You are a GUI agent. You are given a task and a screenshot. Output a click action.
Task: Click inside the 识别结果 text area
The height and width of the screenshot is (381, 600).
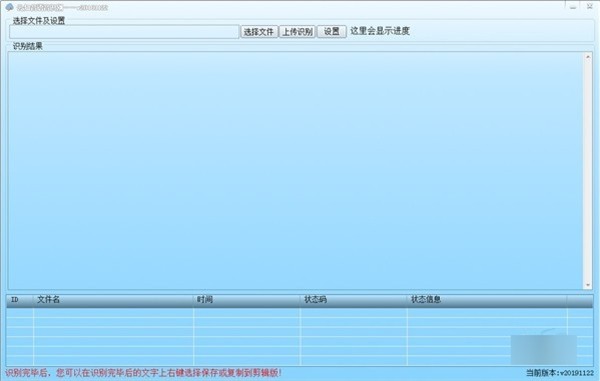click(x=295, y=171)
